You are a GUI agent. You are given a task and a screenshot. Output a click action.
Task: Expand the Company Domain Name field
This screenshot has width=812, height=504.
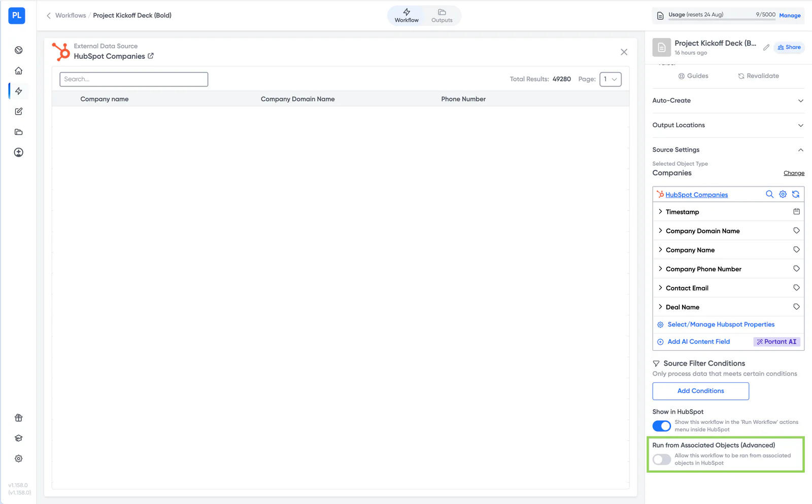(x=660, y=231)
